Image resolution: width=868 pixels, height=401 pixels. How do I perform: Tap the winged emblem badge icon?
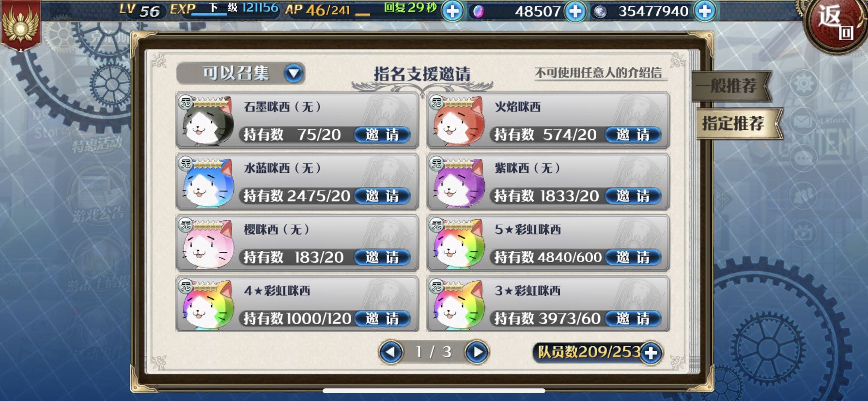point(20,24)
